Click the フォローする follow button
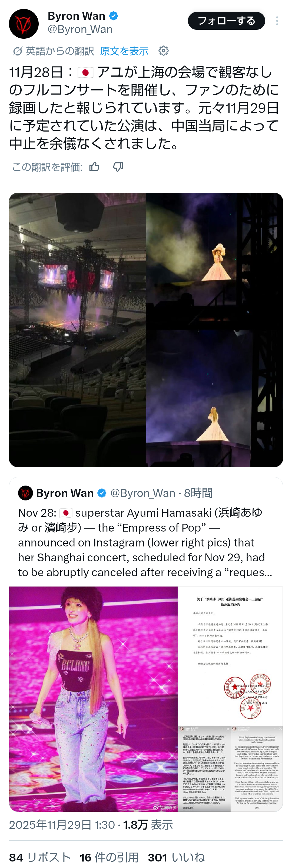The image size is (292, 868). 226,21
